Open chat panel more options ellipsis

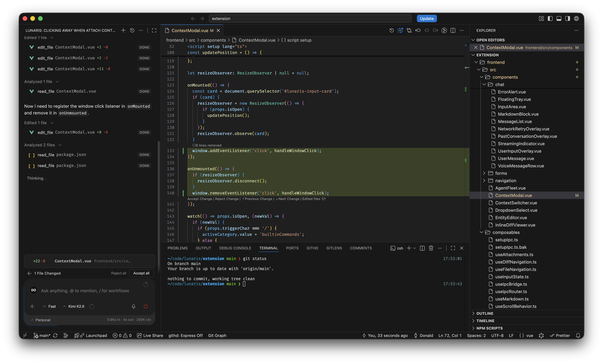pos(141,30)
